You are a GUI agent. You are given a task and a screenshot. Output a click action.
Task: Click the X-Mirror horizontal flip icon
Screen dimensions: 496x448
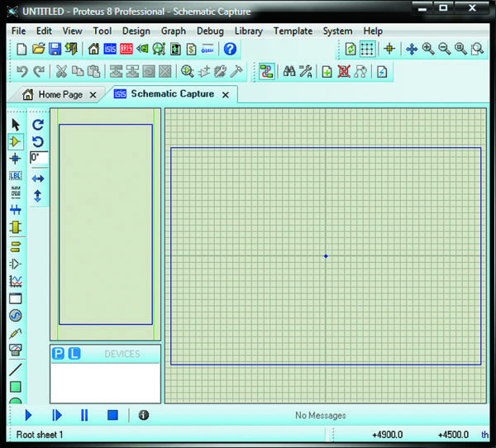point(38,179)
